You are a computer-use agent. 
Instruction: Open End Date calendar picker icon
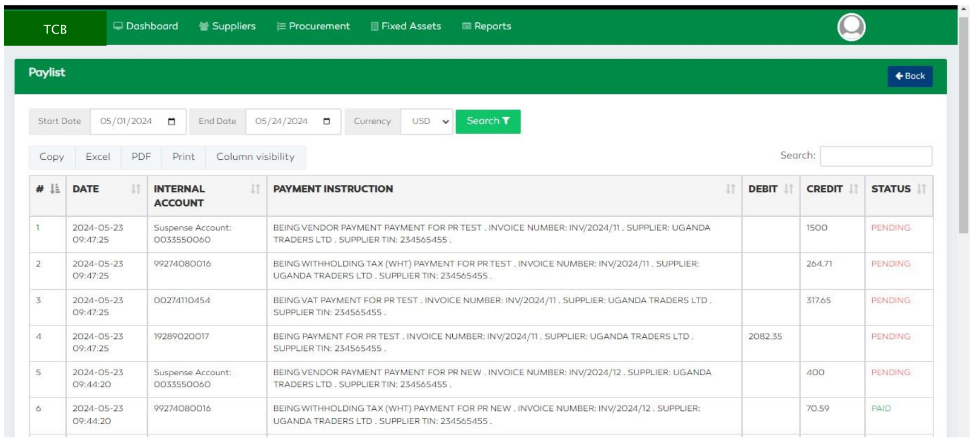click(326, 121)
